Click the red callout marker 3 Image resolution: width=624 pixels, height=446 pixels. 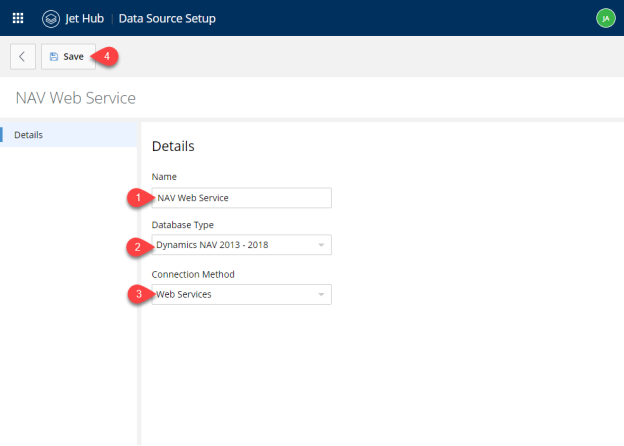(140, 294)
